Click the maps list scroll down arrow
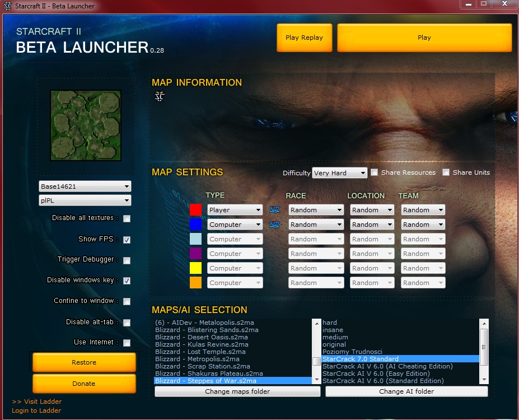The image size is (519, 420). coord(317,380)
